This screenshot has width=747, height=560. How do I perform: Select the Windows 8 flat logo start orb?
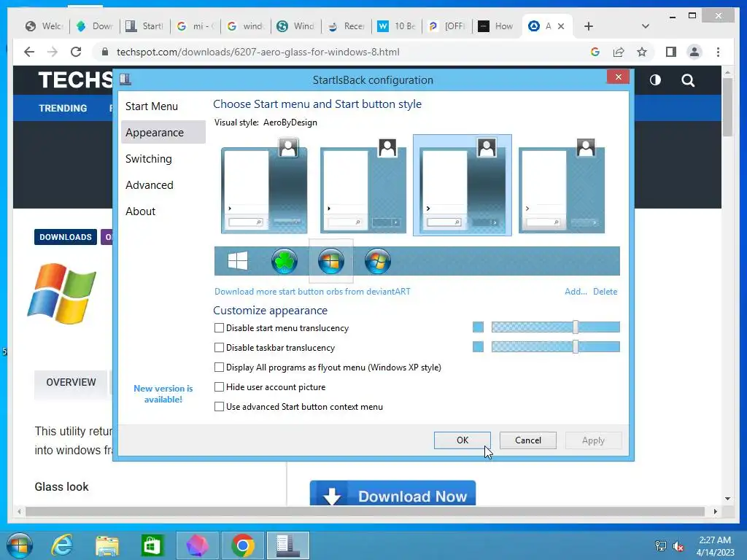238,261
